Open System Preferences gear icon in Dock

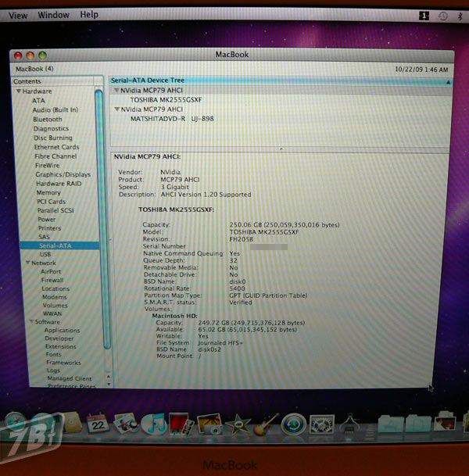coord(322,424)
